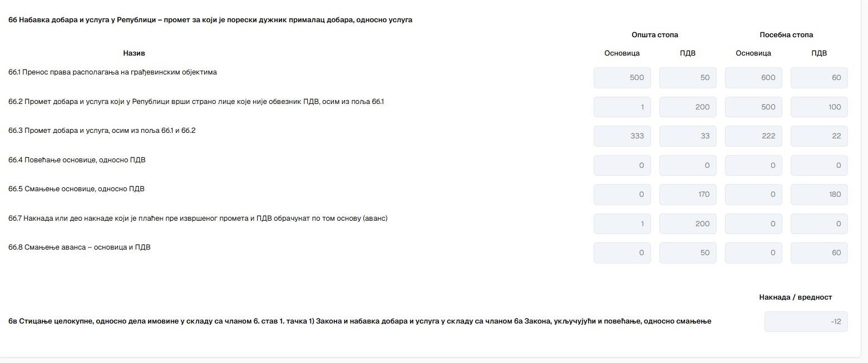Click the 6б.1 Посебна стопа Основица field showing 600

pos(753,78)
